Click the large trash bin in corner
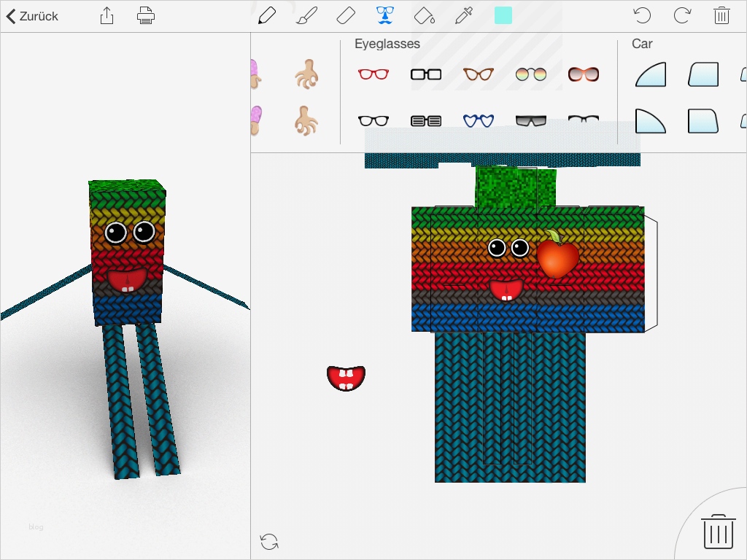Screen dimensions: 747x560 tap(719, 532)
